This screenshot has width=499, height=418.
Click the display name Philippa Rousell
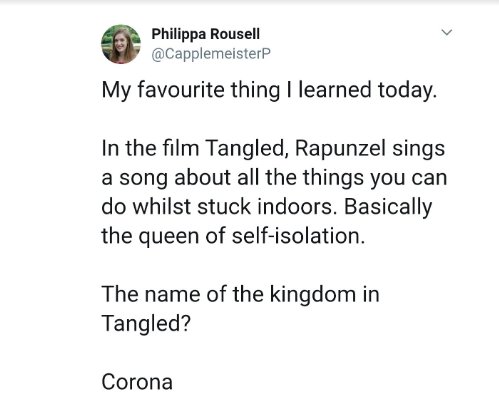[x=205, y=34]
